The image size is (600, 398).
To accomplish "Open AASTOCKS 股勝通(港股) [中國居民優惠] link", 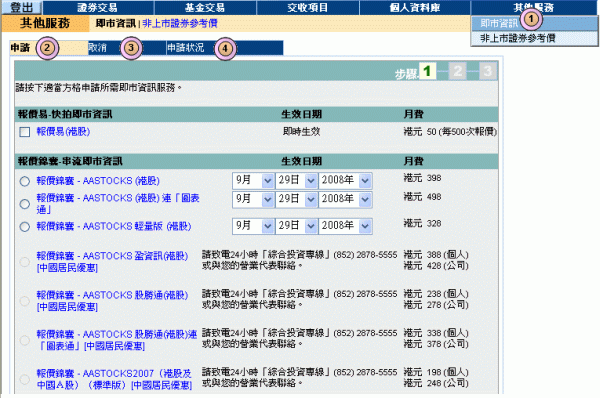I will 112,301.
